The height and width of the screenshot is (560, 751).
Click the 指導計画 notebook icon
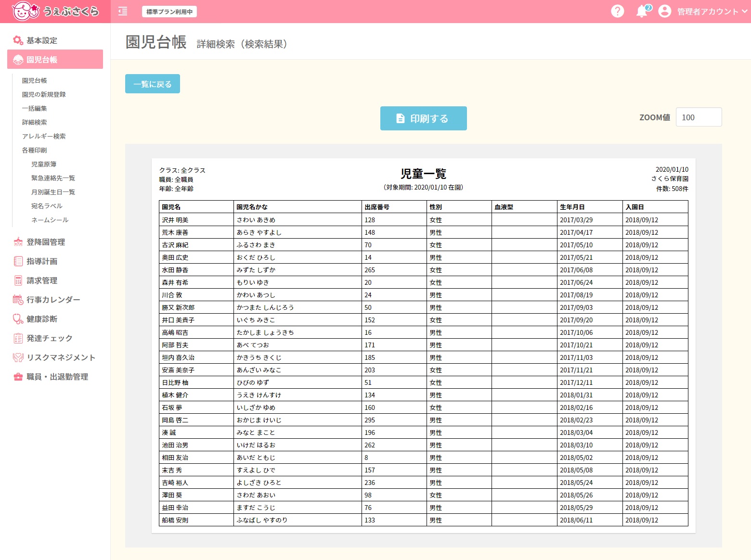pyautogui.click(x=18, y=261)
